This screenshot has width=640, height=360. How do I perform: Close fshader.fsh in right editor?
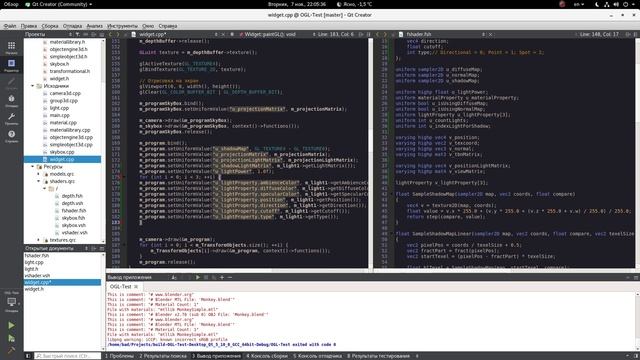pos(491,34)
